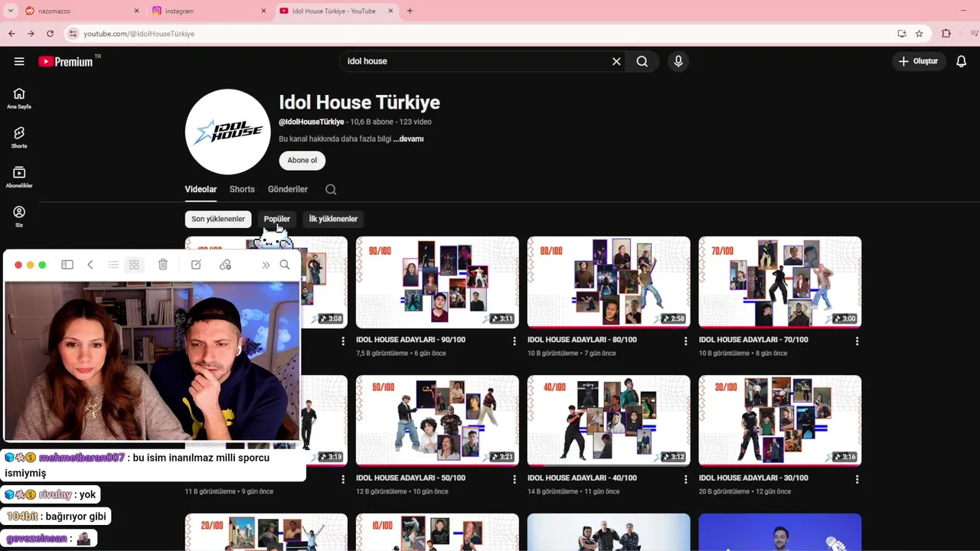The width and height of the screenshot is (980, 551).
Task: Play the 90/100 video thumbnail
Action: point(437,282)
